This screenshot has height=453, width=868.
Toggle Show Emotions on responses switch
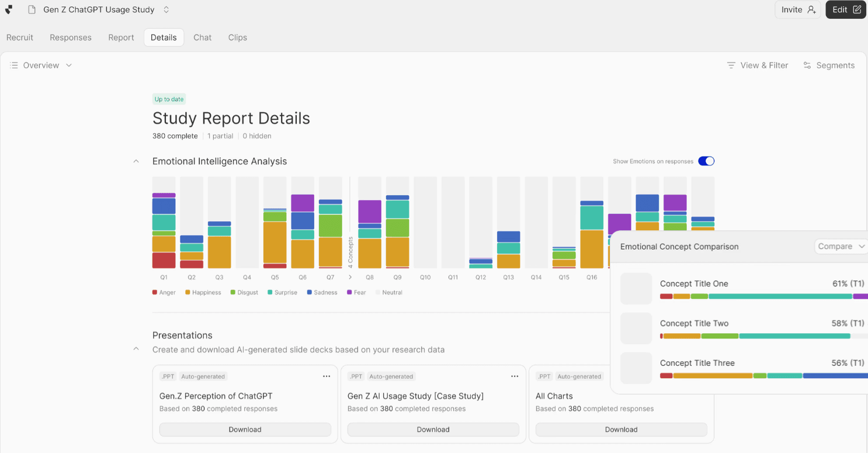pyautogui.click(x=706, y=161)
